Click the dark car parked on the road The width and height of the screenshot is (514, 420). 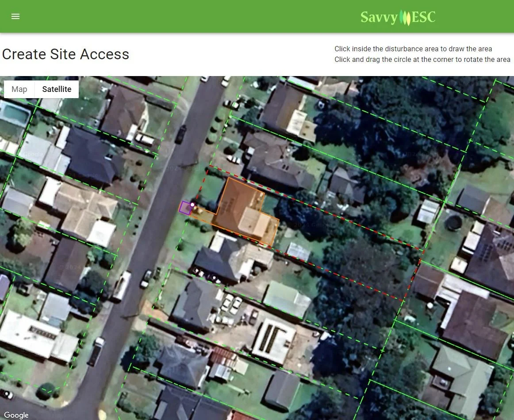180,134
